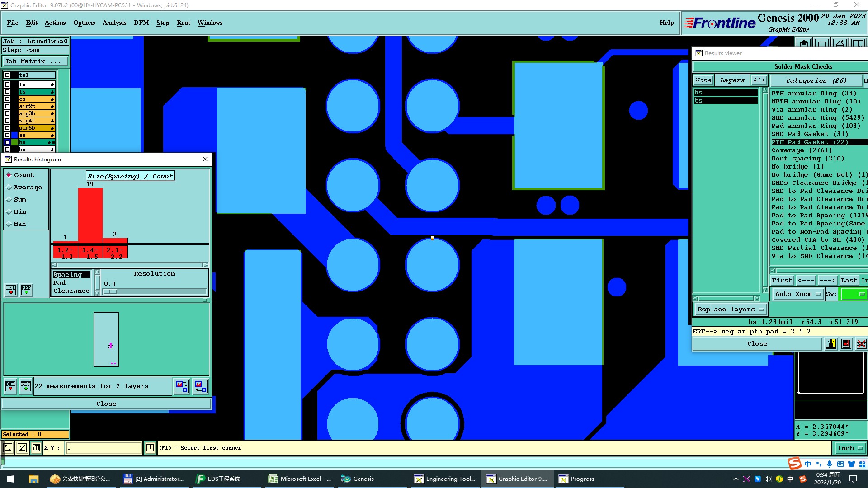Click the XY coordinate input field
The image size is (868, 488).
(x=104, y=448)
